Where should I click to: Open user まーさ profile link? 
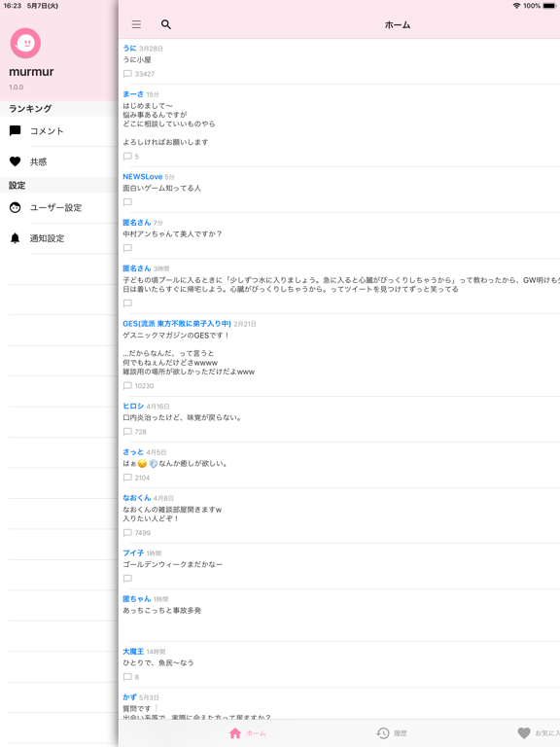click(133, 94)
